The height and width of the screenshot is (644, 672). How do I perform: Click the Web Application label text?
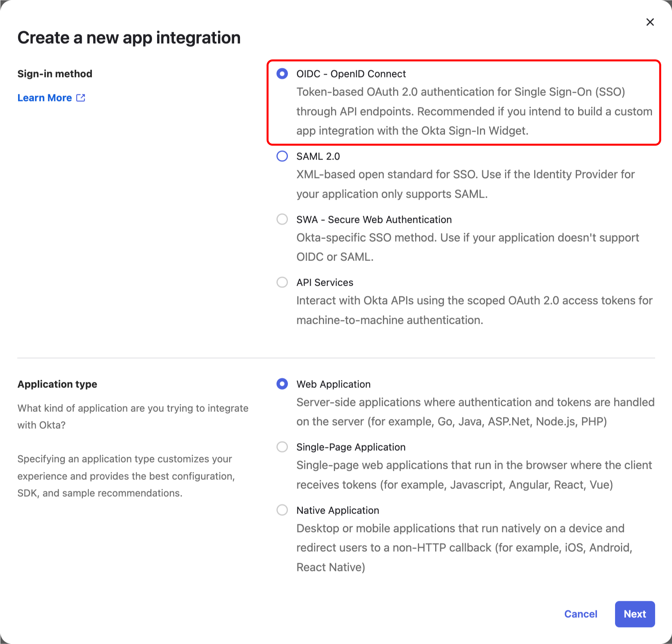[x=333, y=384]
